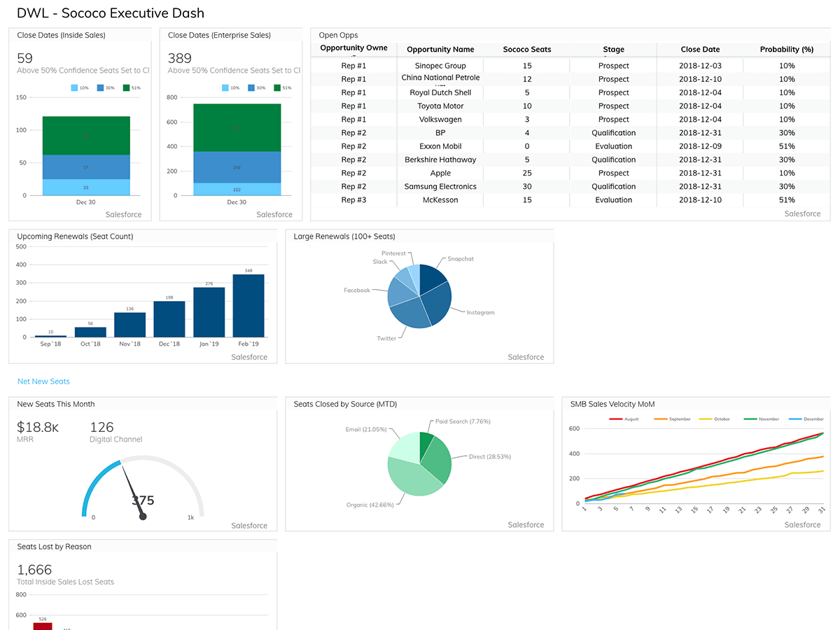Open the Net New Seats link
The height and width of the screenshot is (630, 840).
click(x=43, y=381)
